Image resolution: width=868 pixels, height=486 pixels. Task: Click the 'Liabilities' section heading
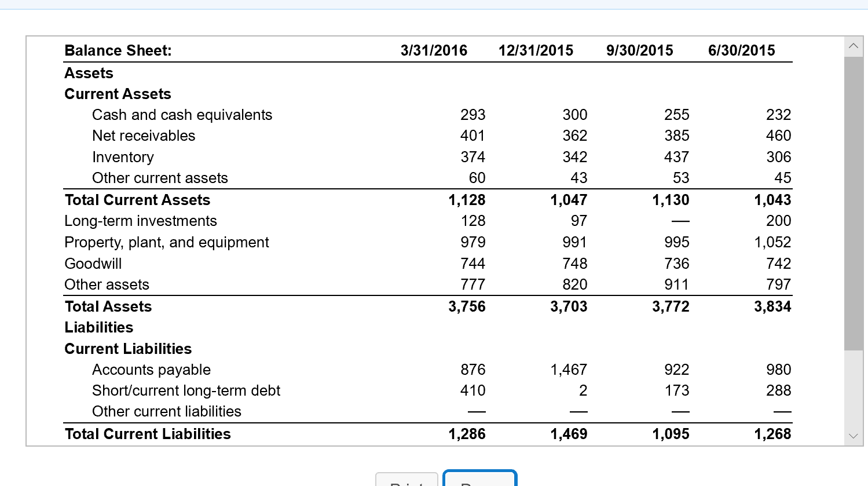(98, 327)
